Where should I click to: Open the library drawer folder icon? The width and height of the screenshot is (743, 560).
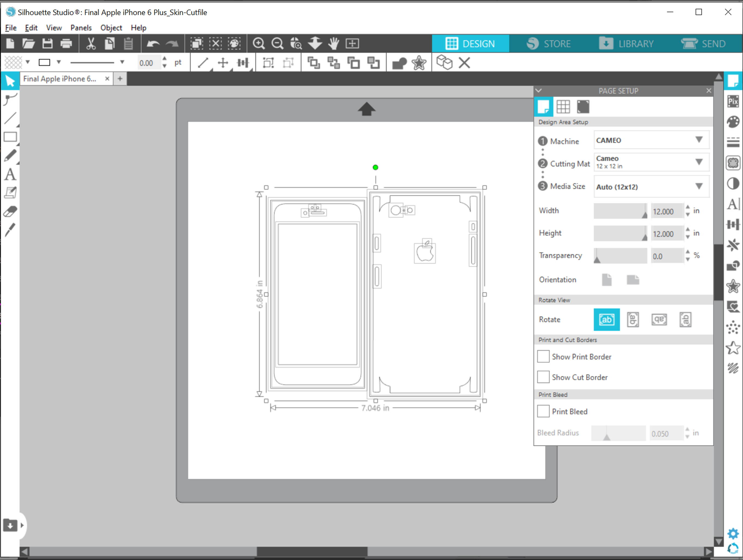[x=10, y=525]
